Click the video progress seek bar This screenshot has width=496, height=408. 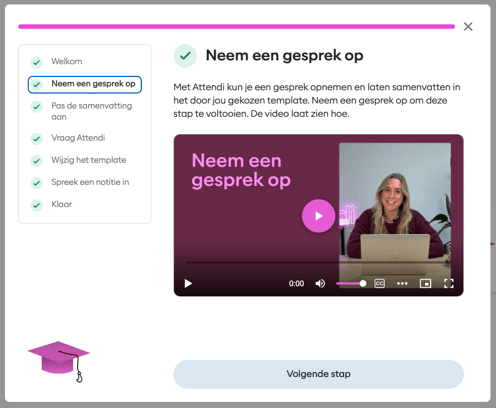click(x=317, y=263)
